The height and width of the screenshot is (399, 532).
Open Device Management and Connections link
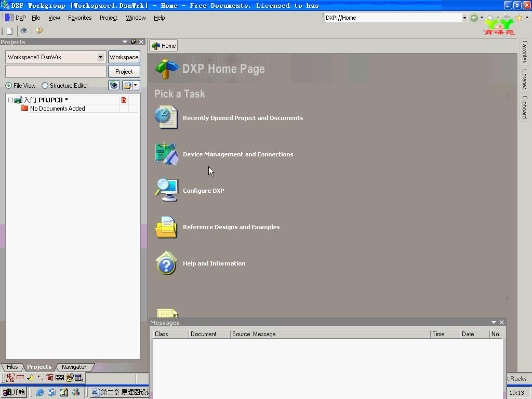(238, 154)
